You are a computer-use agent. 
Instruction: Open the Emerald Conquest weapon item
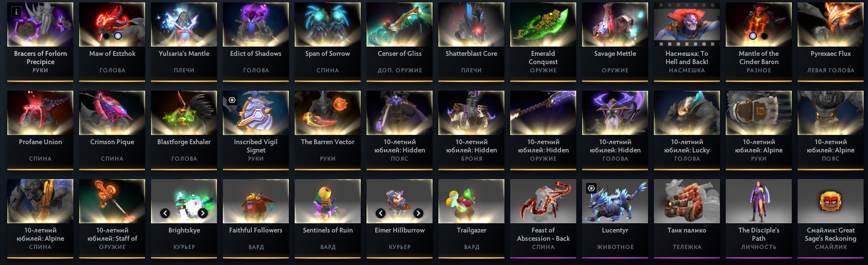tap(543, 42)
